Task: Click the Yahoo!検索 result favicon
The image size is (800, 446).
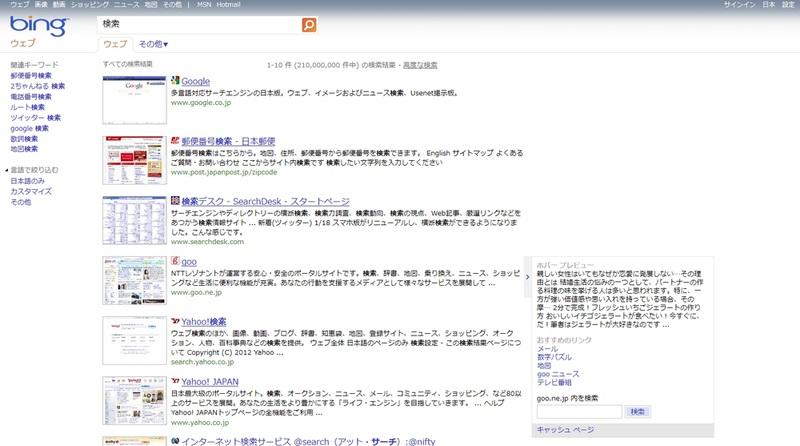Action: (x=175, y=321)
